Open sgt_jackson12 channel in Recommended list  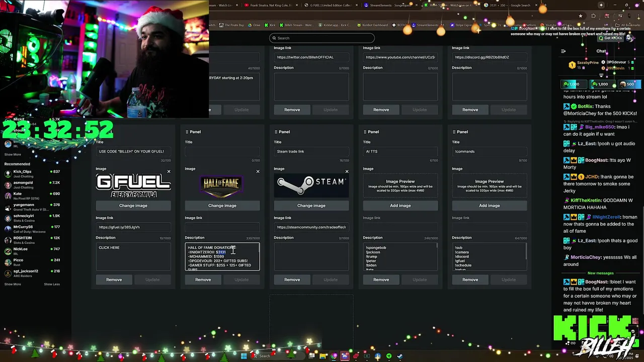[x=32, y=274]
